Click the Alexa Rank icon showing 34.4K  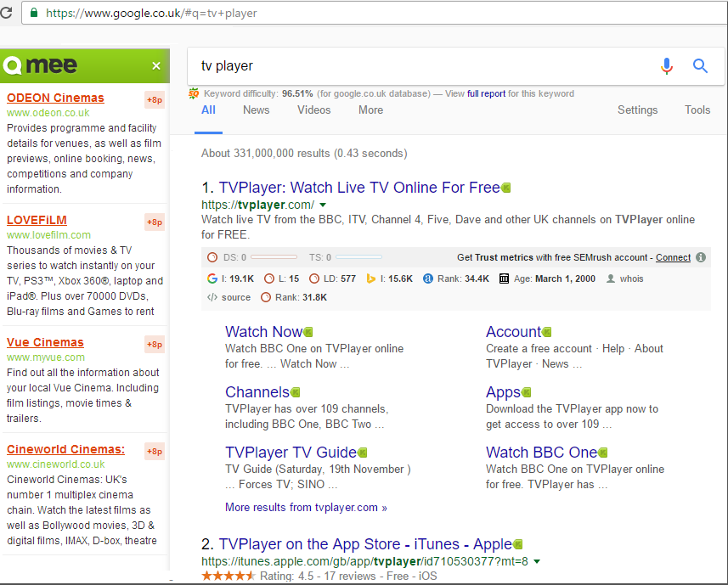pyautogui.click(x=427, y=278)
